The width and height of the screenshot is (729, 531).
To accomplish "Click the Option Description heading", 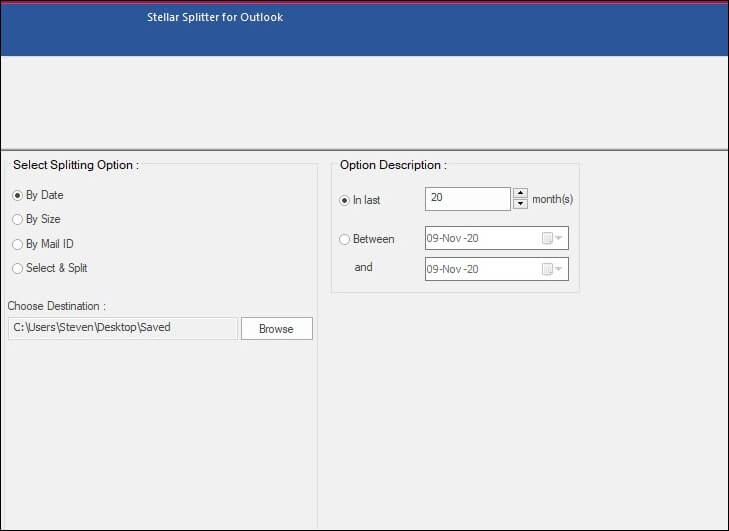I will pos(393,165).
